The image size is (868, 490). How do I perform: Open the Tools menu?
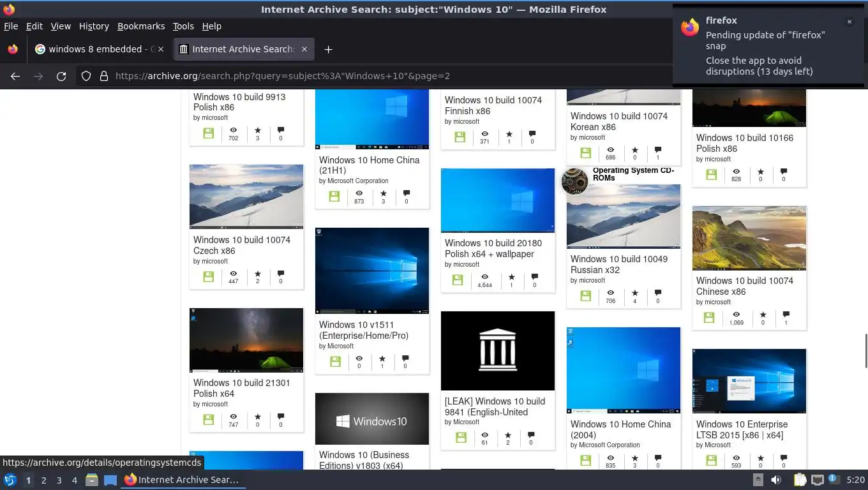click(x=183, y=26)
